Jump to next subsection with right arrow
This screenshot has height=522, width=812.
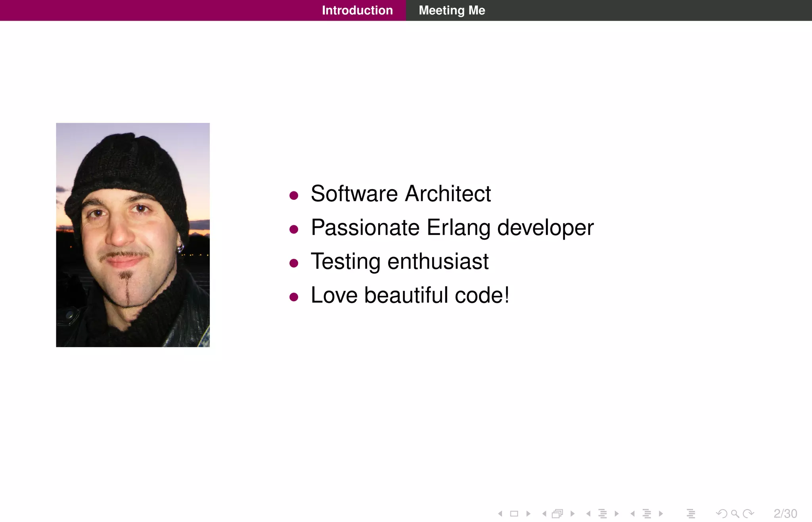point(617,514)
